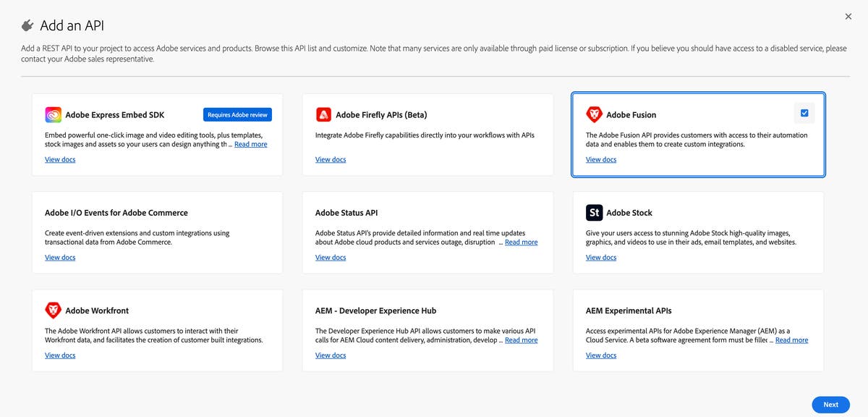Click the Adobe Workfront description text
The width and height of the screenshot is (868, 417).
pos(154,335)
